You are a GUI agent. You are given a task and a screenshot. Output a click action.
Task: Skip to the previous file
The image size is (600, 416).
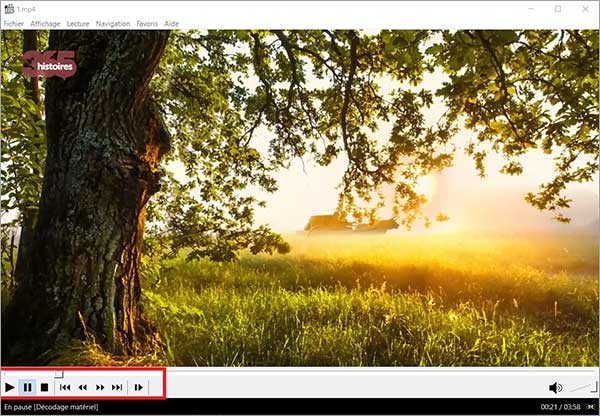(65, 387)
